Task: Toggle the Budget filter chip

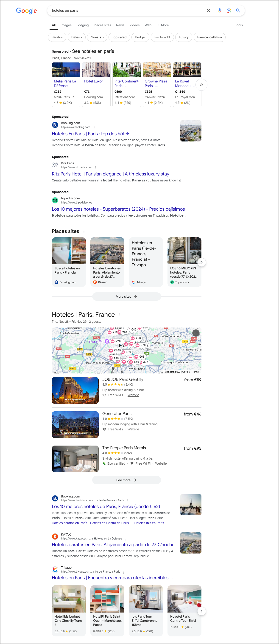Action: (140, 37)
